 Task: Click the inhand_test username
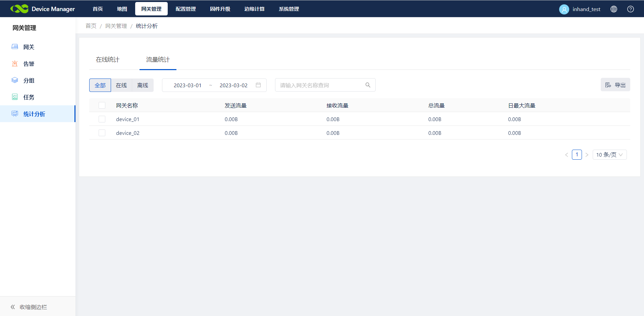586,9
